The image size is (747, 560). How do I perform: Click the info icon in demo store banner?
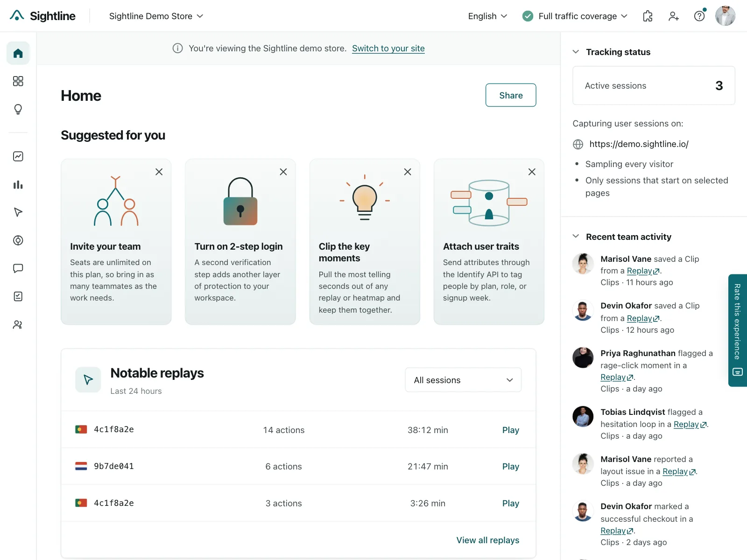pos(178,48)
